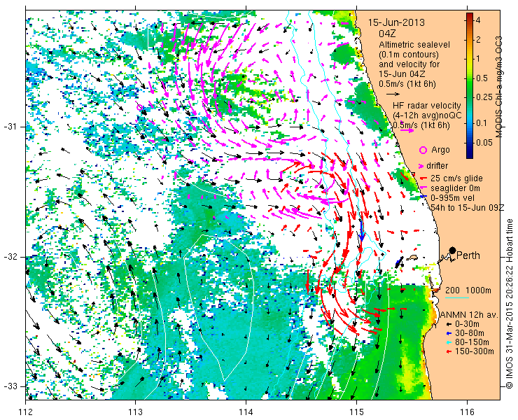518x420 pixels.
Task: Click the colorbar tick label '0.05'
Action: point(483,143)
